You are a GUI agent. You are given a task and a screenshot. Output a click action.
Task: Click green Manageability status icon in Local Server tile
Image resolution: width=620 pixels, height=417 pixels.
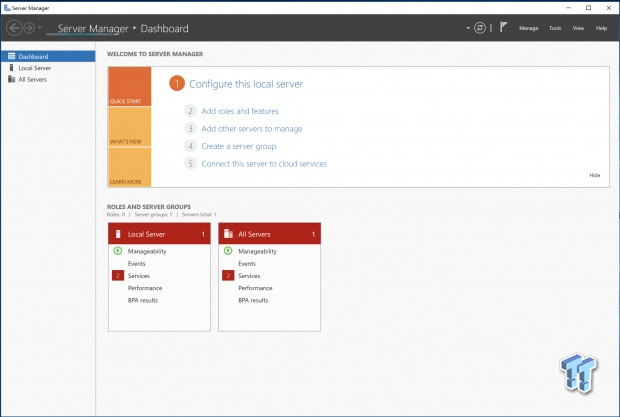point(117,251)
